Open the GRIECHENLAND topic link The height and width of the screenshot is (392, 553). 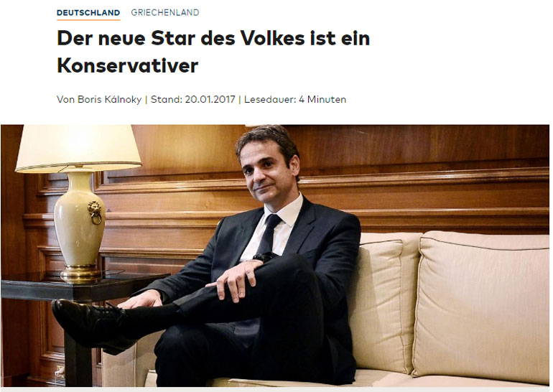coord(165,13)
